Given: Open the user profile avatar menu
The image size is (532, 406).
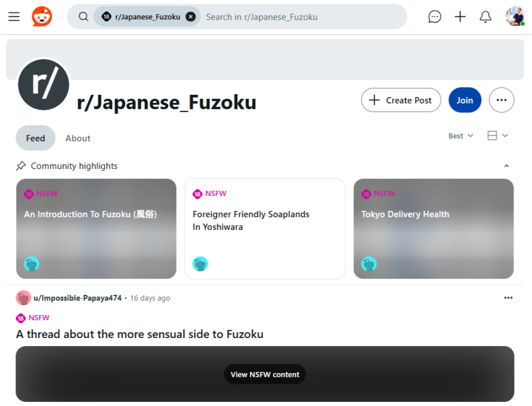Looking at the screenshot, I should tap(515, 16).
